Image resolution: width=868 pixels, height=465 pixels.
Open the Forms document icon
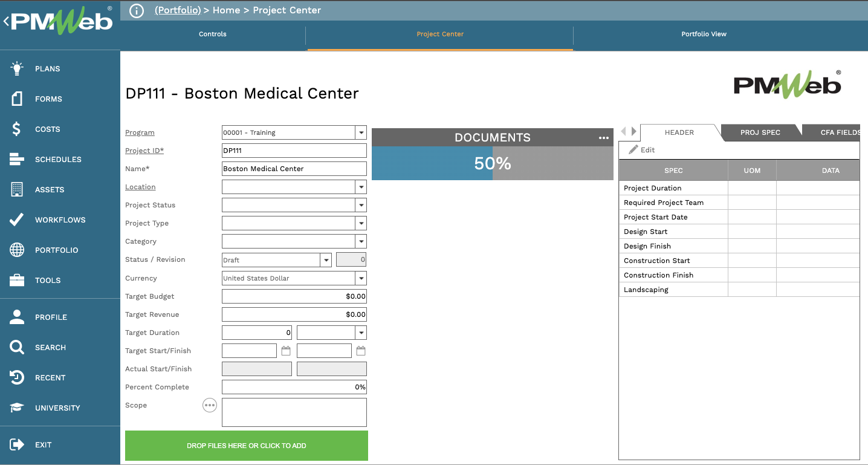pos(17,99)
